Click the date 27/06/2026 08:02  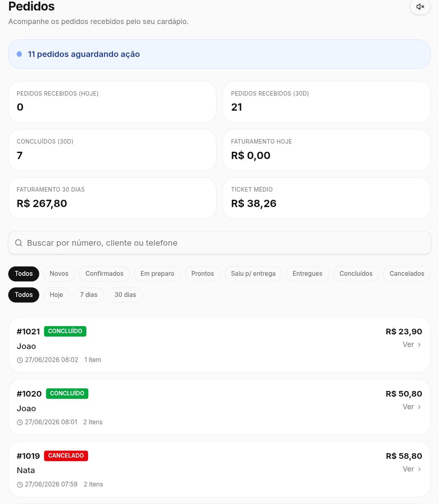pyautogui.click(x=52, y=360)
